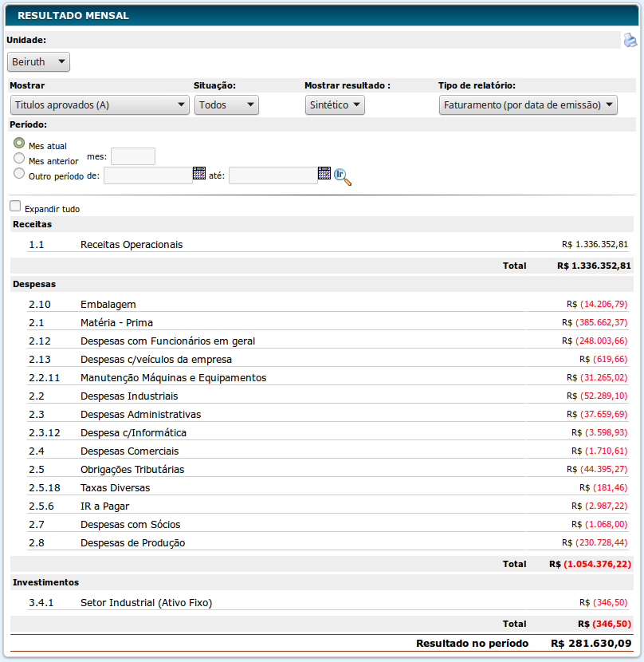Click the 'mes' input field
This screenshot has width=644, height=662.
tap(133, 157)
